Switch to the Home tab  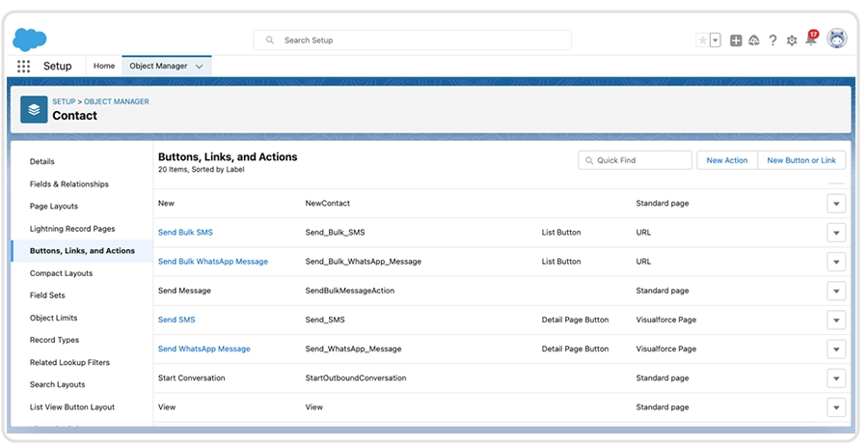tap(104, 67)
